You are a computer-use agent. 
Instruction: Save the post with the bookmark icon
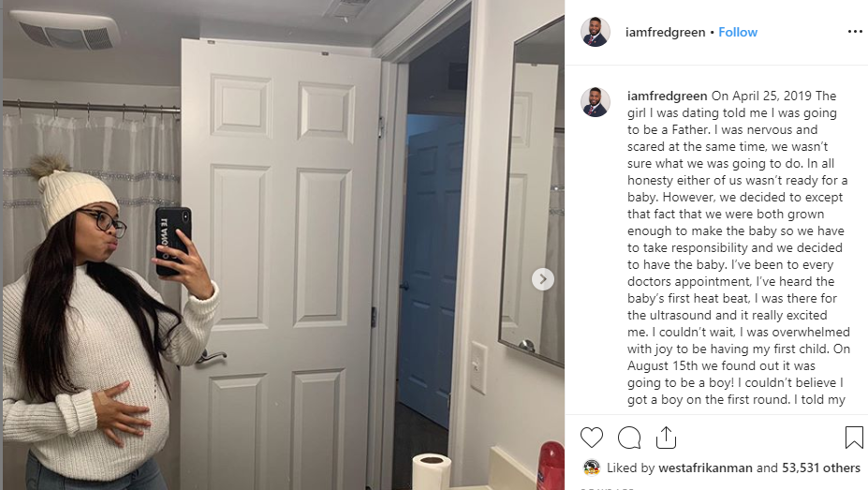click(x=854, y=438)
